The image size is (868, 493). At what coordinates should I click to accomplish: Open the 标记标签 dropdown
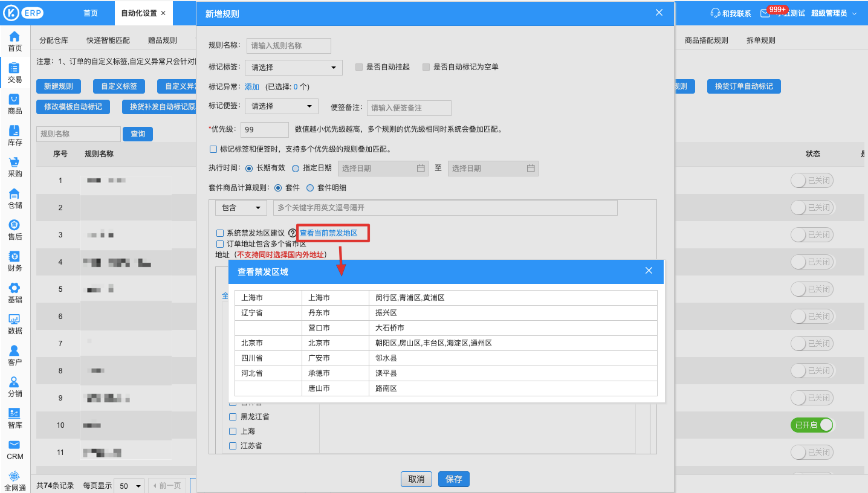pyautogui.click(x=294, y=68)
